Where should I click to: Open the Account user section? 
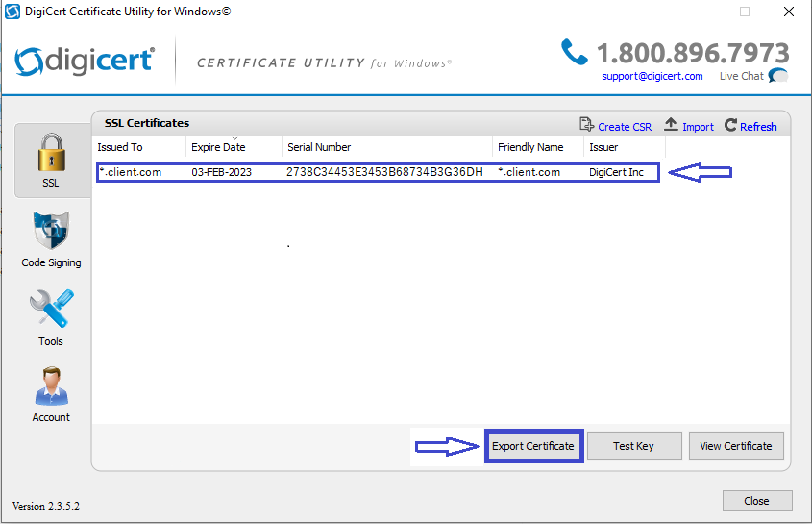51,394
